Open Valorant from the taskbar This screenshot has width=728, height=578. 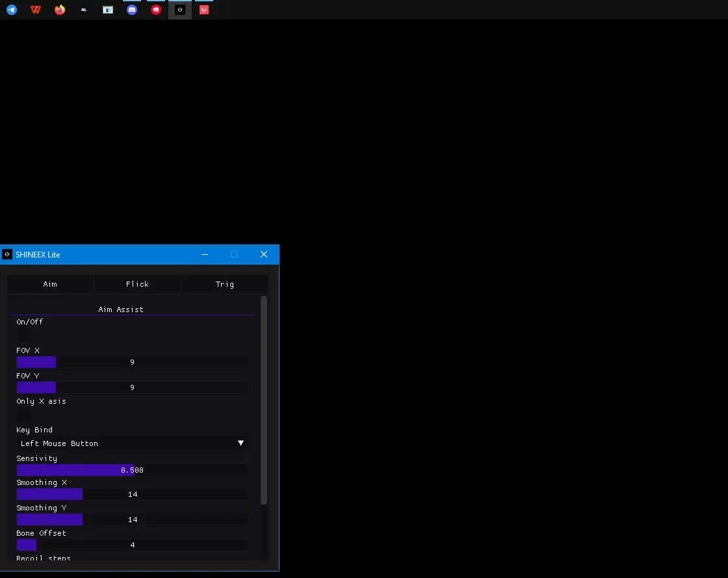pyautogui.click(x=204, y=10)
